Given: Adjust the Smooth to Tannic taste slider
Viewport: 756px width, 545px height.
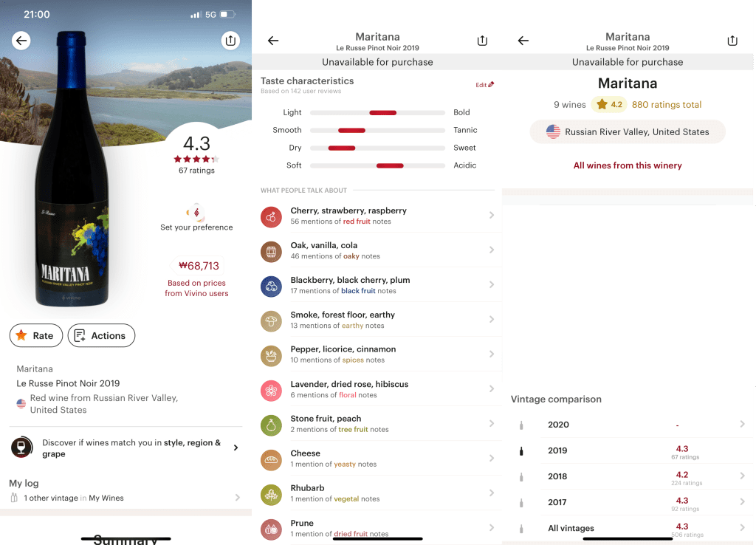Looking at the screenshot, I should tap(377, 131).
